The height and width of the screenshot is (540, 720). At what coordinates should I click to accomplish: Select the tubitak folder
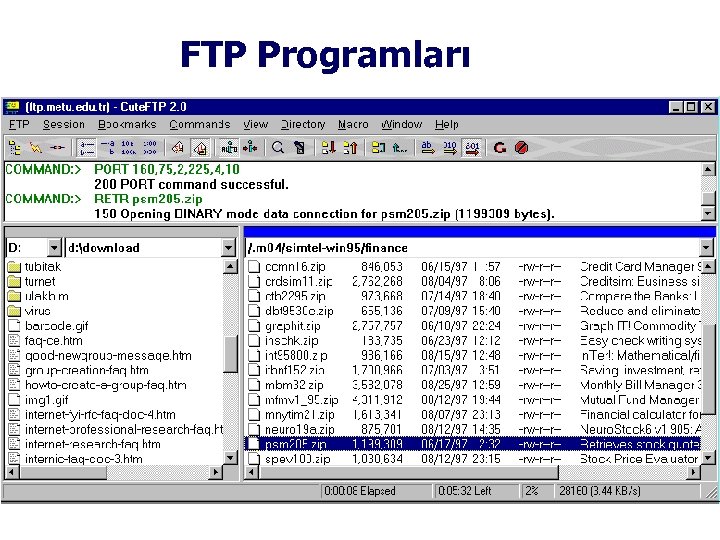(35, 267)
